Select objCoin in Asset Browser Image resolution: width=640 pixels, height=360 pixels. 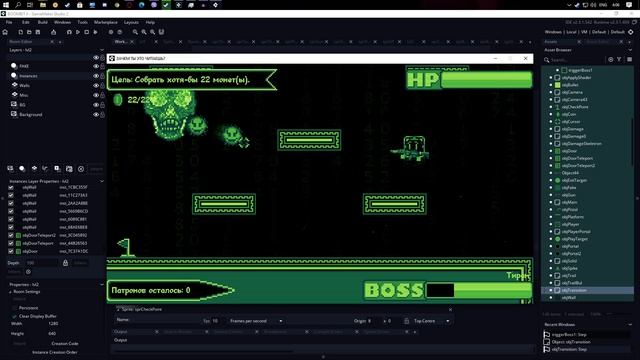[569, 114]
